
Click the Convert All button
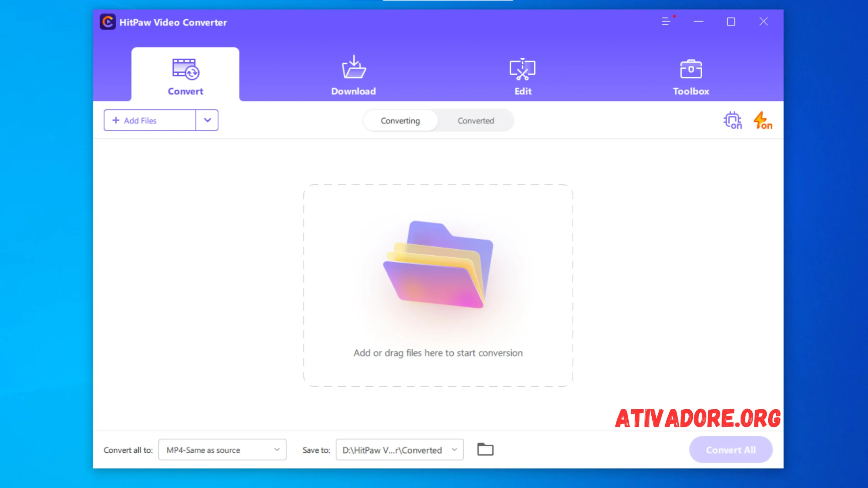pyautogui.click(x=730, y=450)
